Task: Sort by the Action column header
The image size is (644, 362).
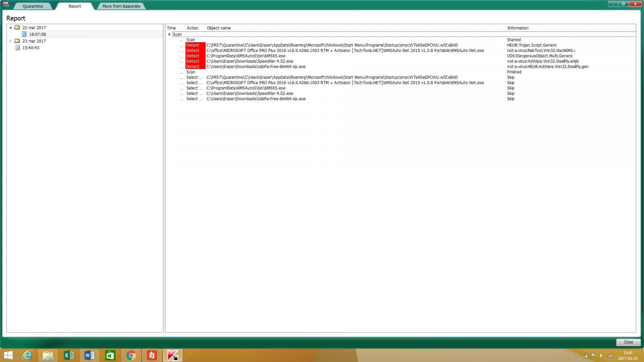Action: pyautogui.click(x=192, y=28)
